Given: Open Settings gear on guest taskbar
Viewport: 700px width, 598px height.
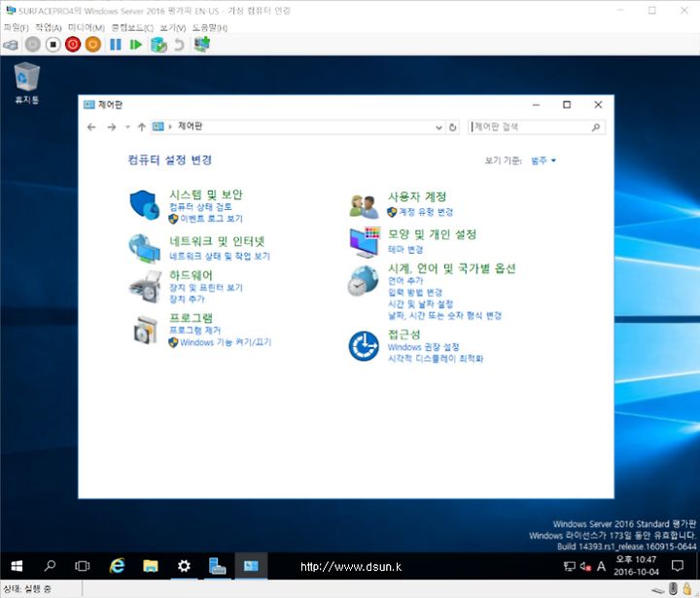Looking at the screenshot, I should click(x=184, y=566).
